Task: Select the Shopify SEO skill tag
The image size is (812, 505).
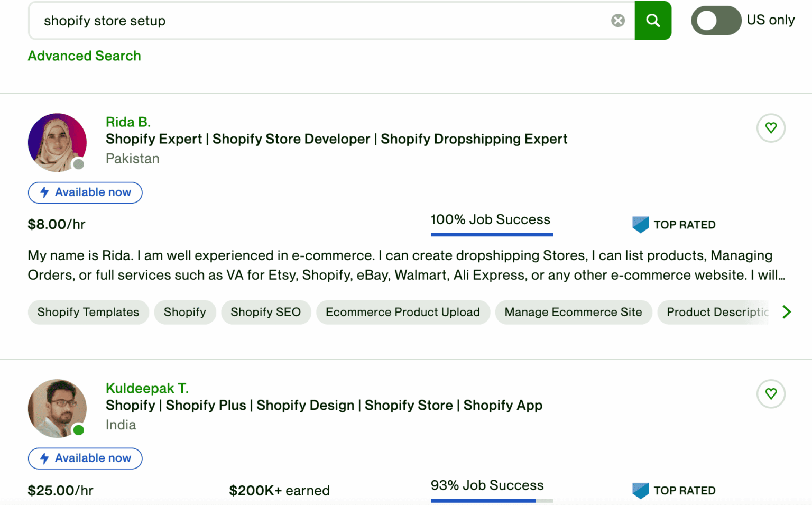Action: [266, 312]
